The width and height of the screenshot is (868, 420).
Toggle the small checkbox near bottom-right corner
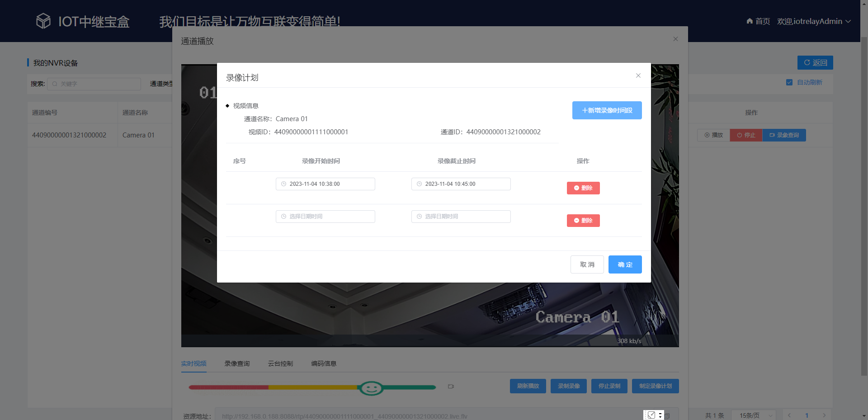(651, 415)
